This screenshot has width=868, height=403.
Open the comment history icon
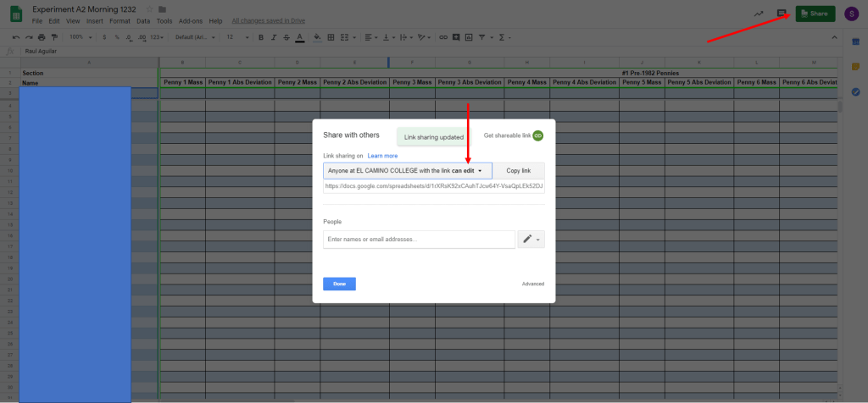click(x=782, y=14)
